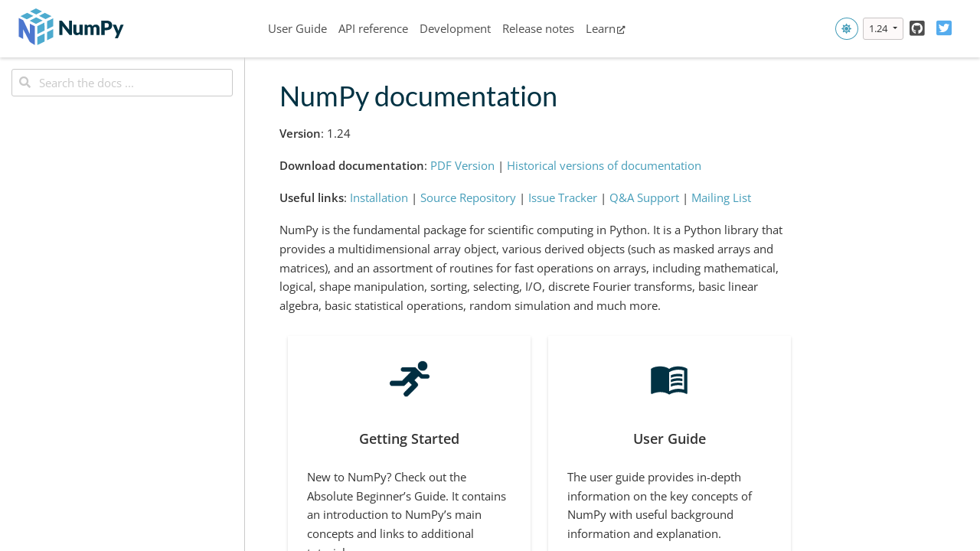This screenshot has height=551, width=980.
Task: Click the NumPy logo in the header
Action: click(70, 28)
